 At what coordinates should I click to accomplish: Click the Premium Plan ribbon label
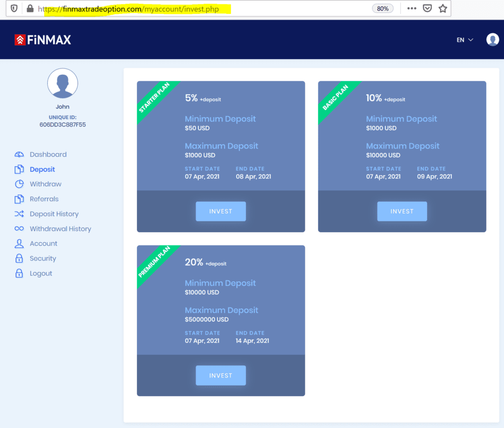click(154, 262)
